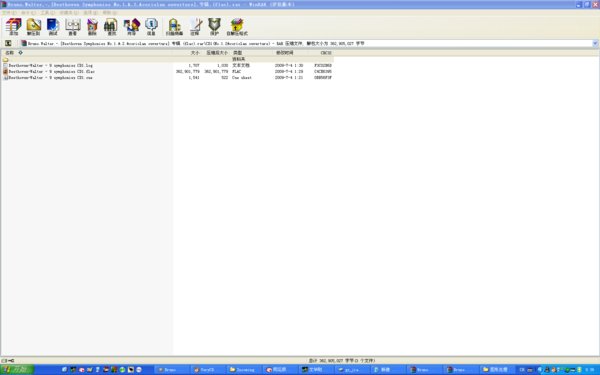Click the 'Cue sheet' type cell
The width and height of the screenshot is (600, 375).
pyautogui.click(x=242, y=78)
